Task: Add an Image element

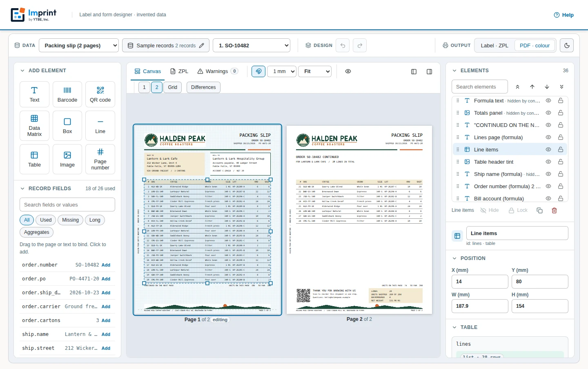Action: (67, 159)
